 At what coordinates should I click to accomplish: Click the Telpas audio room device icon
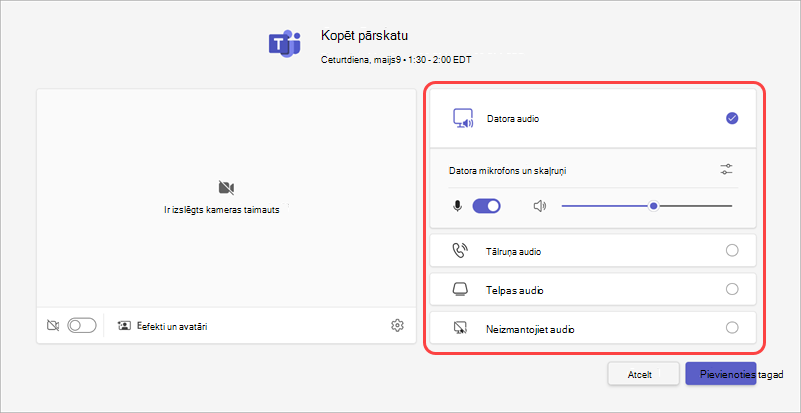click(459, 290)
